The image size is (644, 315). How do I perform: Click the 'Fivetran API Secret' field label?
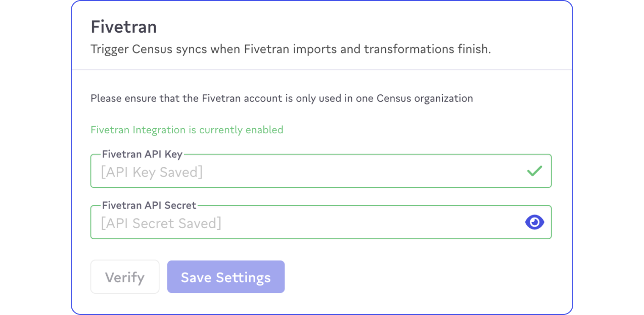coord(149,205)
